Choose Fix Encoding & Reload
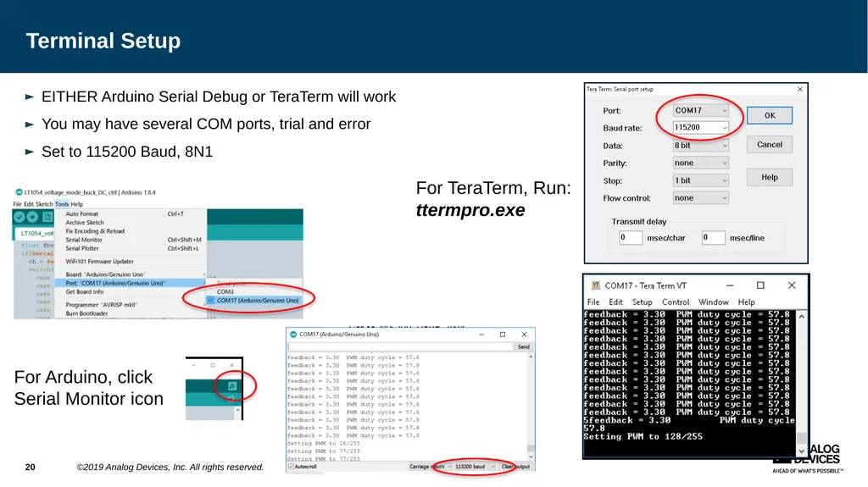The image size is (868, 487). pyautogui.click(x=131, y=231)
